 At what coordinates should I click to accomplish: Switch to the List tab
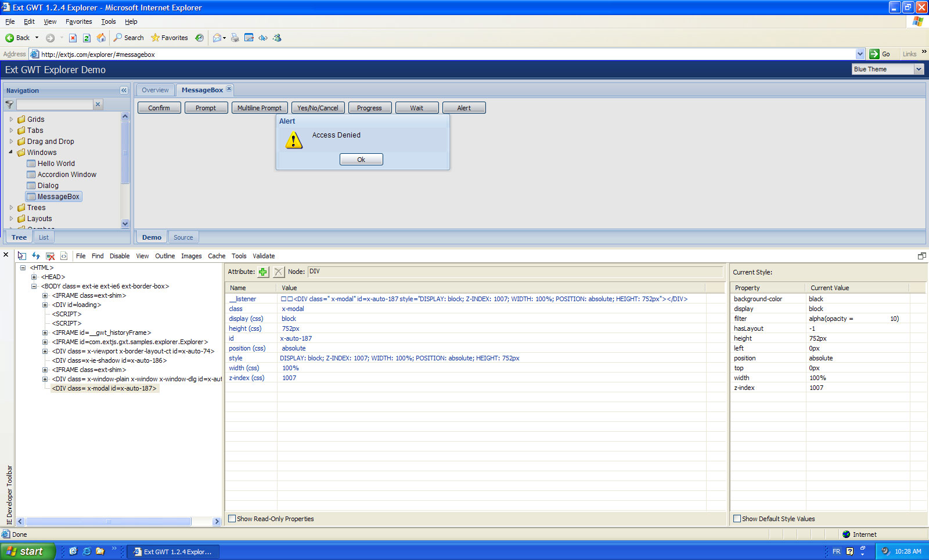click(x=44, y=237)
